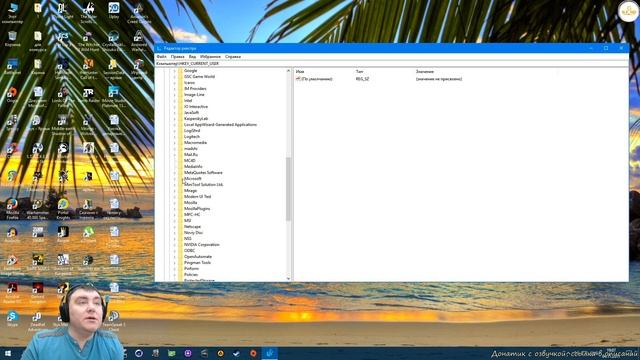Click the REG_SZ type cell

tap(362, 79)
